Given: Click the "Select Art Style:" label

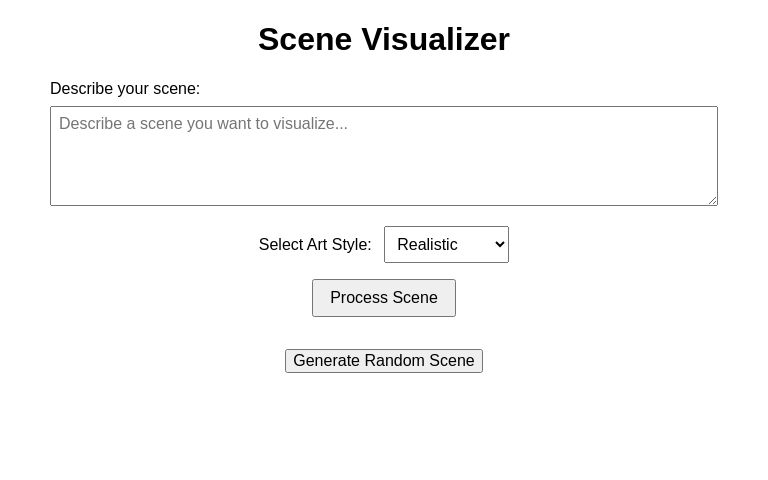Looking at the screenshot, I should [x=315, y=245].
